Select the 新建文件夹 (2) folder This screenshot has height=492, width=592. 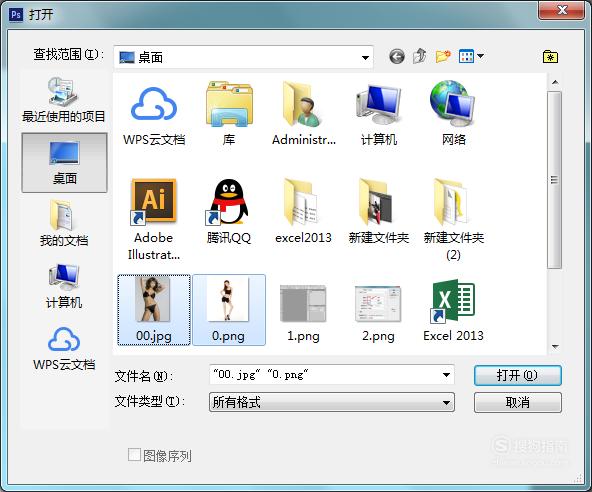(x=453, y=219)
